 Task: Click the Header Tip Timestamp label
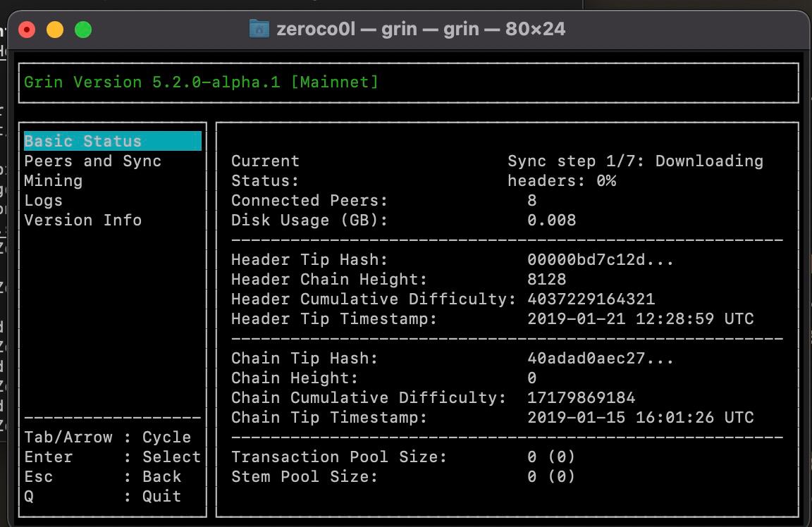point(334,318)
